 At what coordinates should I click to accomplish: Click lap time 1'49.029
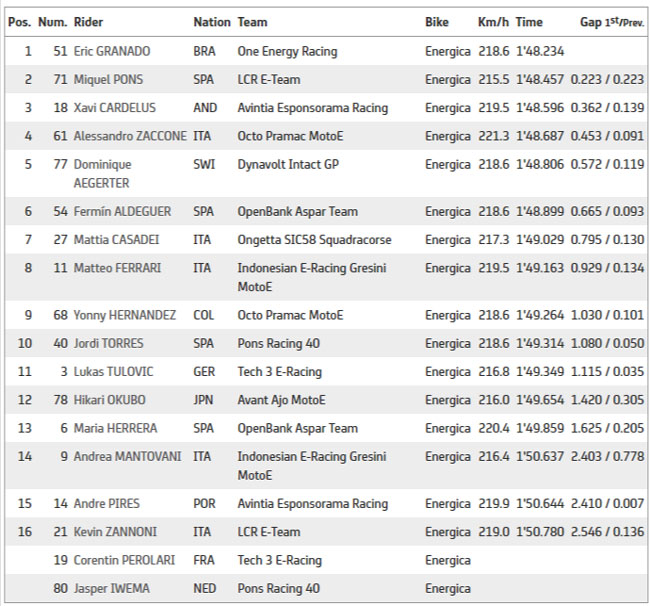(540, 240)
